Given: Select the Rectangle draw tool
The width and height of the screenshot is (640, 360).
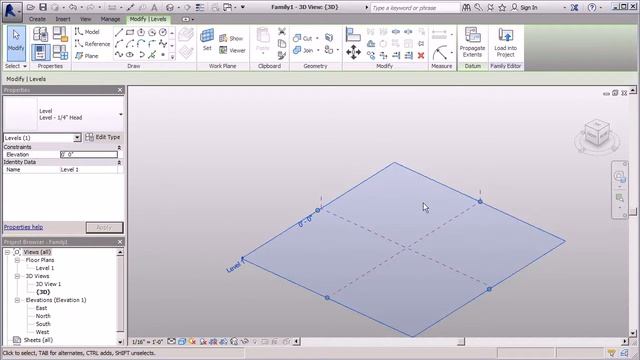Looking at the screenshot, I should click(x=130, y=33).
